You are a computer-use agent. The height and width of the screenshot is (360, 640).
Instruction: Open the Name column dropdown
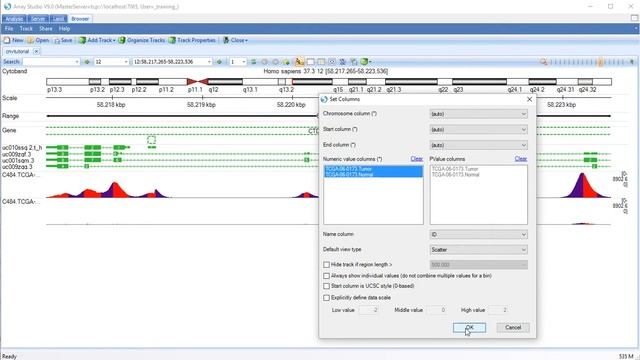(x=478, y=235)
